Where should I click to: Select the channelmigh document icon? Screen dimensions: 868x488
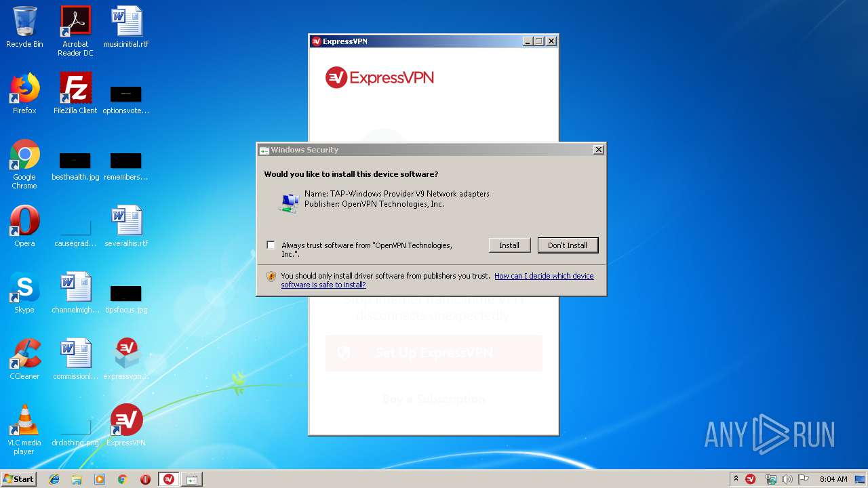coord(75,293)
